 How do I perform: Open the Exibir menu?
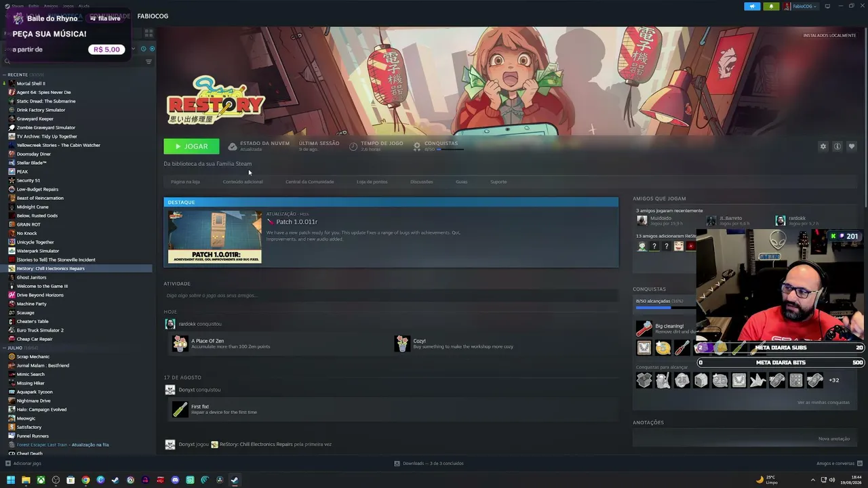coord(33,6)
